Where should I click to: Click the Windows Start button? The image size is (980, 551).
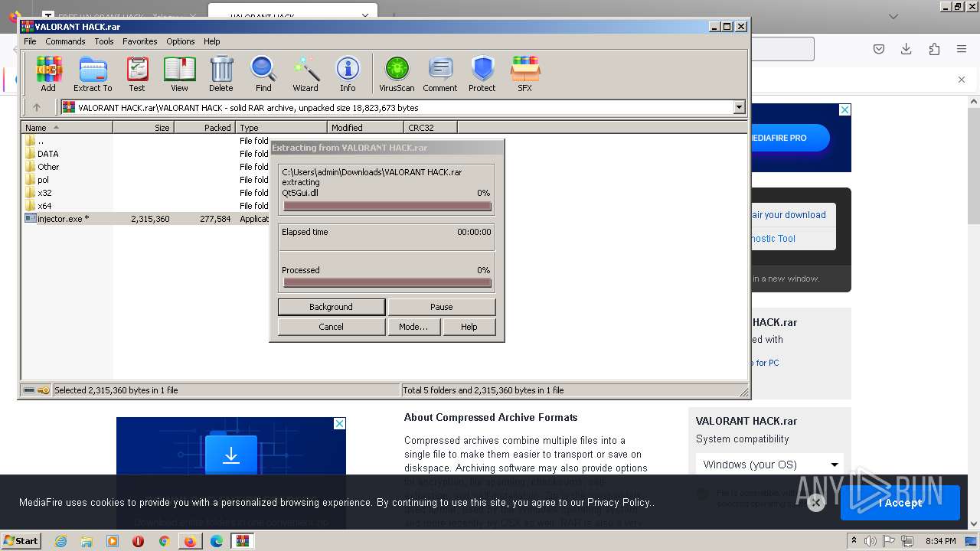(21, 541)
